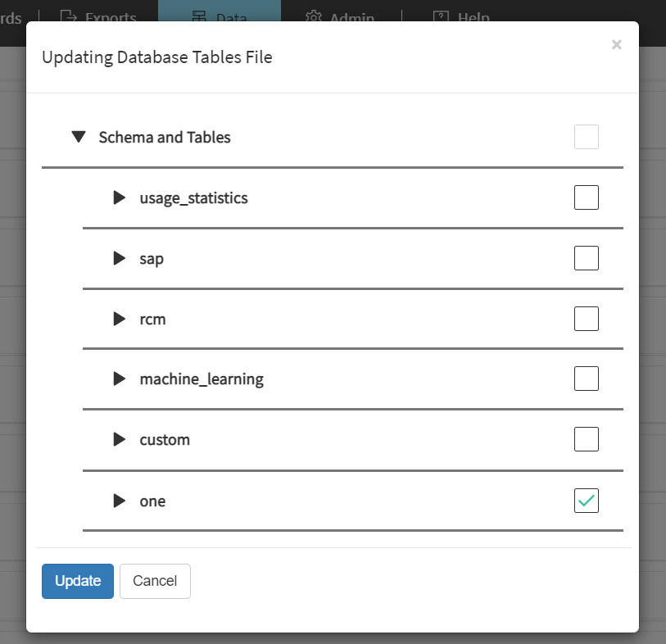Expand the rcm schema arrow
This screenshot has width=666, height=644.
pos(120,319)
